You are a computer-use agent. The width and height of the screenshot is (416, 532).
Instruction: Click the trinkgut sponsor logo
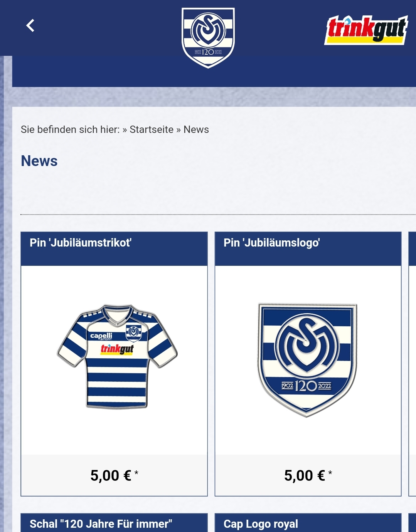pos(366,30)
